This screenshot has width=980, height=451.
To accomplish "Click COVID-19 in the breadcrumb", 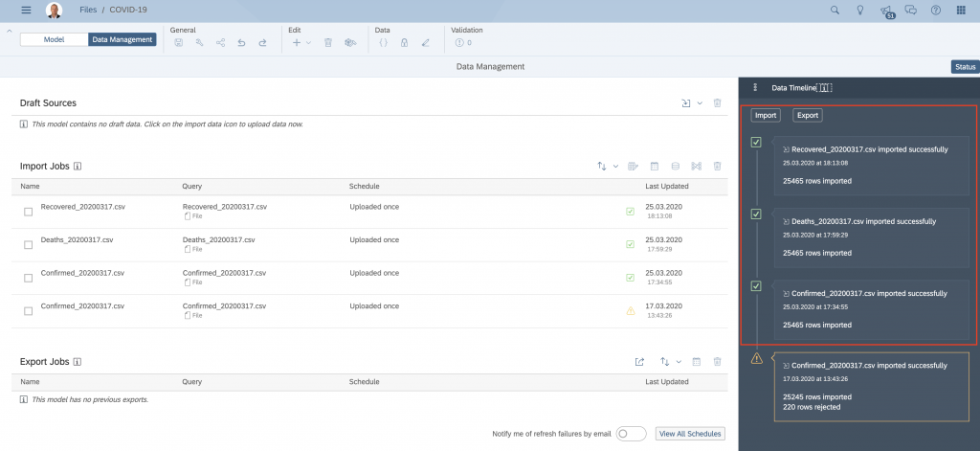I will point(128,10).
